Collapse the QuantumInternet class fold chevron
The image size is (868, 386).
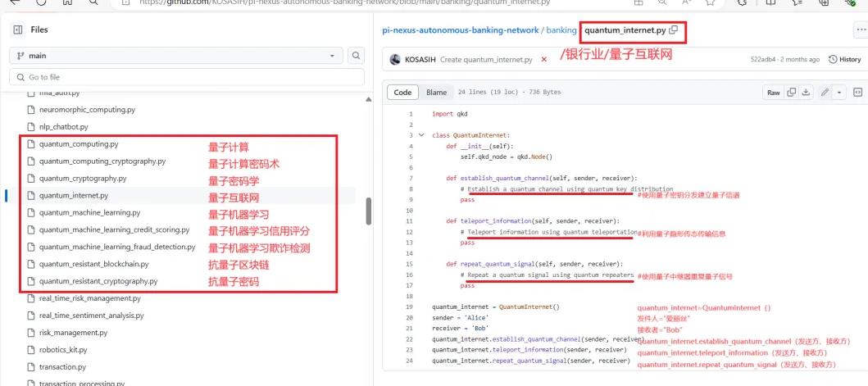click(x=421, y=135)
